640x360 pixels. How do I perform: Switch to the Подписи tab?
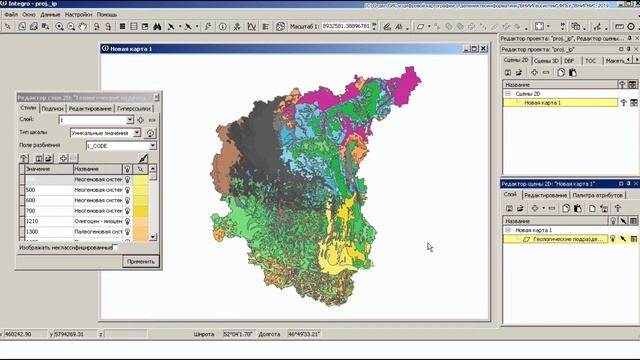pyautogui.click(x=53, y=109)
